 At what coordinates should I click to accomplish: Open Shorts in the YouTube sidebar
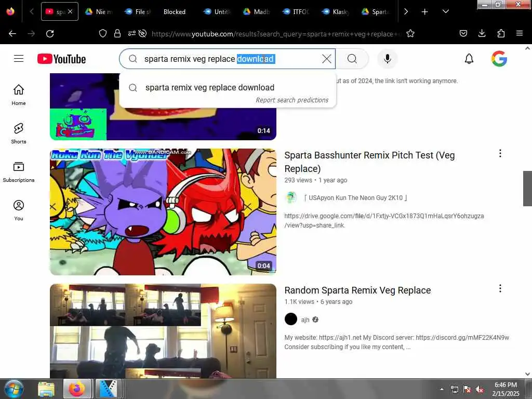19,134
